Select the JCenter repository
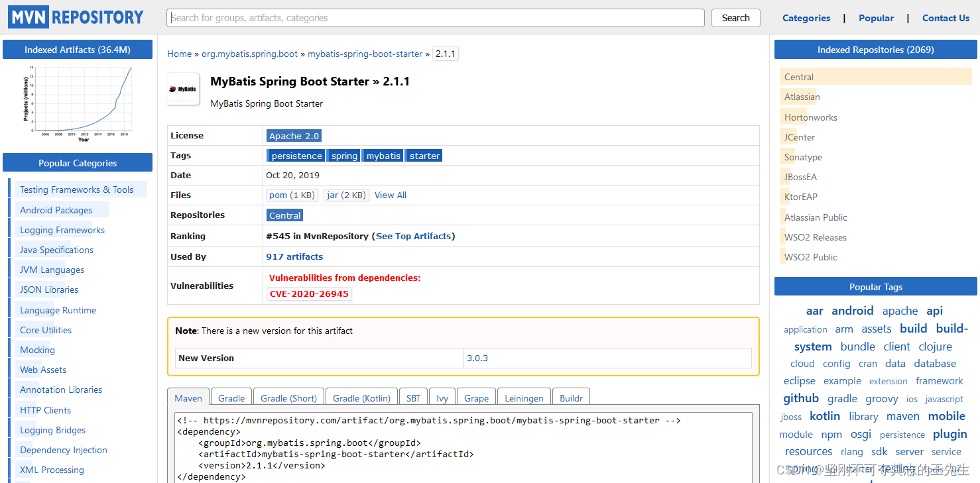This screenshot has height=483, width=980. pos(800,137)
